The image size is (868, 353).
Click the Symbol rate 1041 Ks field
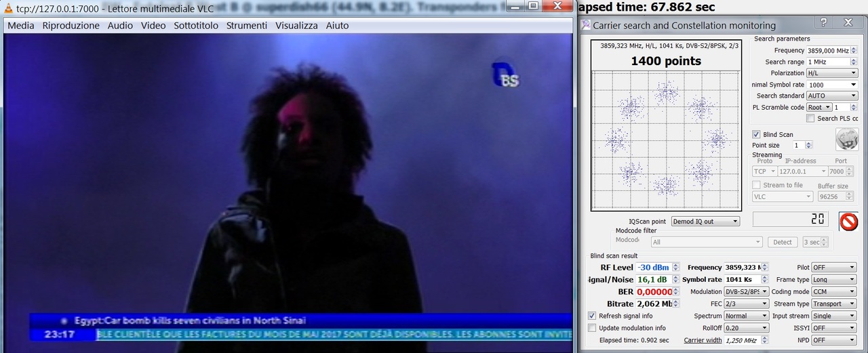tap(746, 279)
